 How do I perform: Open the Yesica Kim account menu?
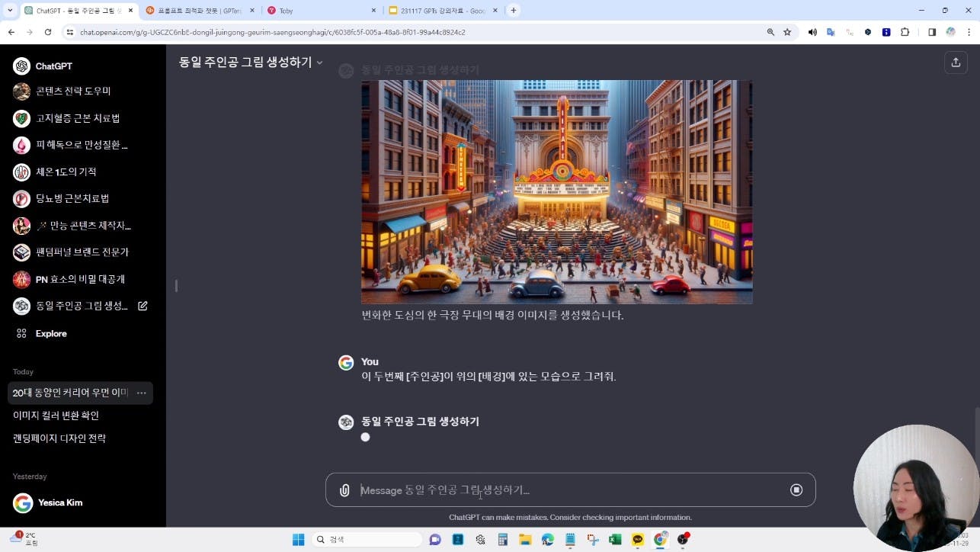tap(82, 502)
